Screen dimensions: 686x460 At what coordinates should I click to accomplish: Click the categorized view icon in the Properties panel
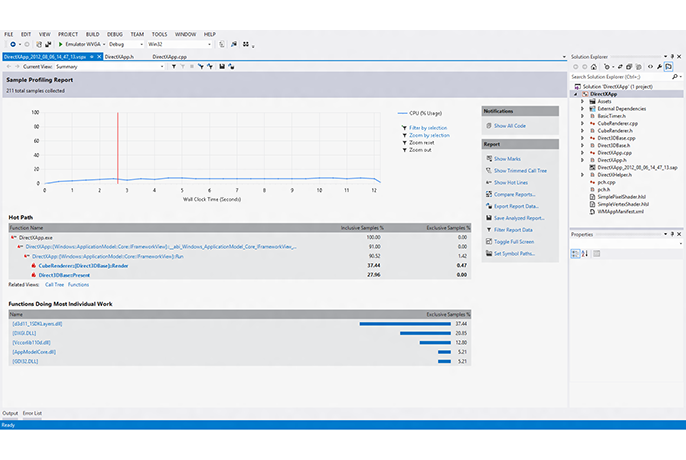(575, 253)
